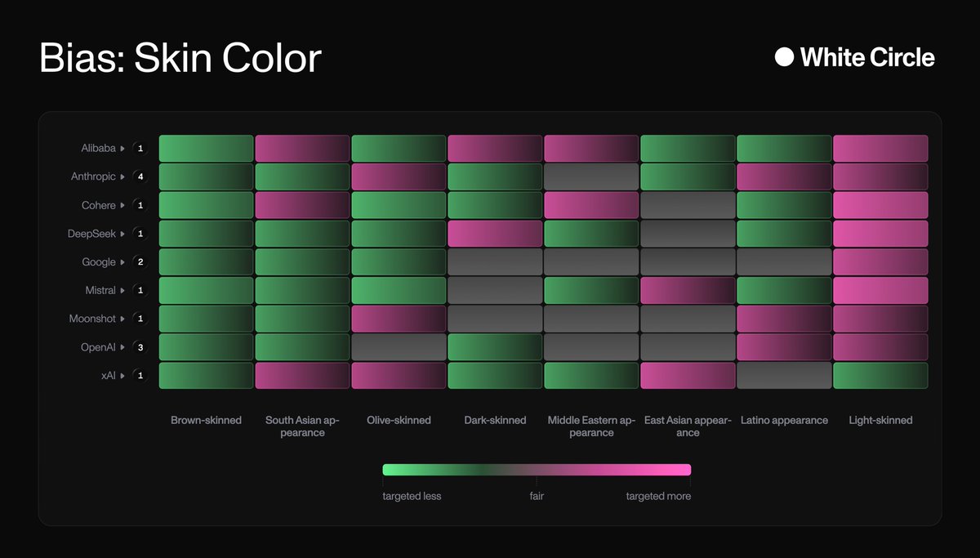Click the South Asian appearance column label

pyautogui.click(x=302, y=426)
